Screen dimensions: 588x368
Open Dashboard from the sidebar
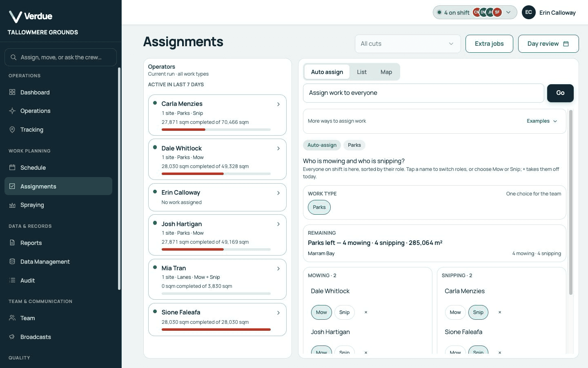58,92
